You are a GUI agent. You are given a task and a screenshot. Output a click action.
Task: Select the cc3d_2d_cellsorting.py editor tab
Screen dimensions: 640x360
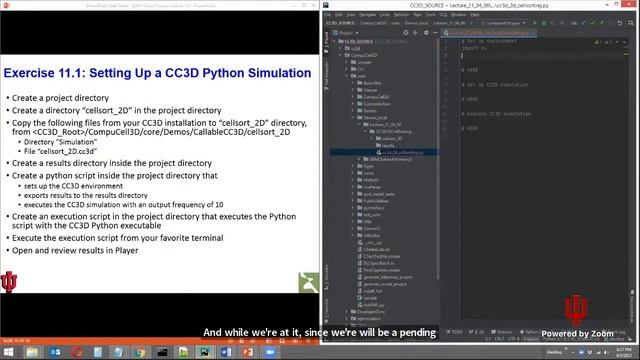click(488, 33)
